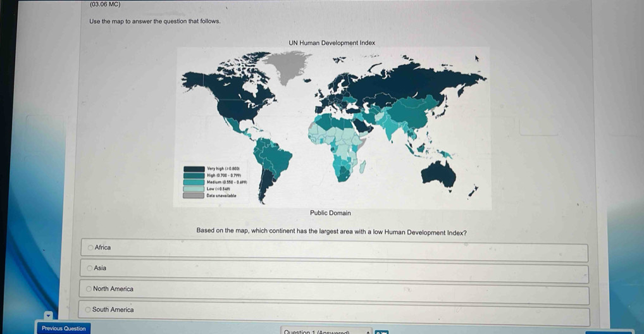Click the blue icon beside the question dropdown
Viewport: 644px width, 334px height.
[381, 332]
